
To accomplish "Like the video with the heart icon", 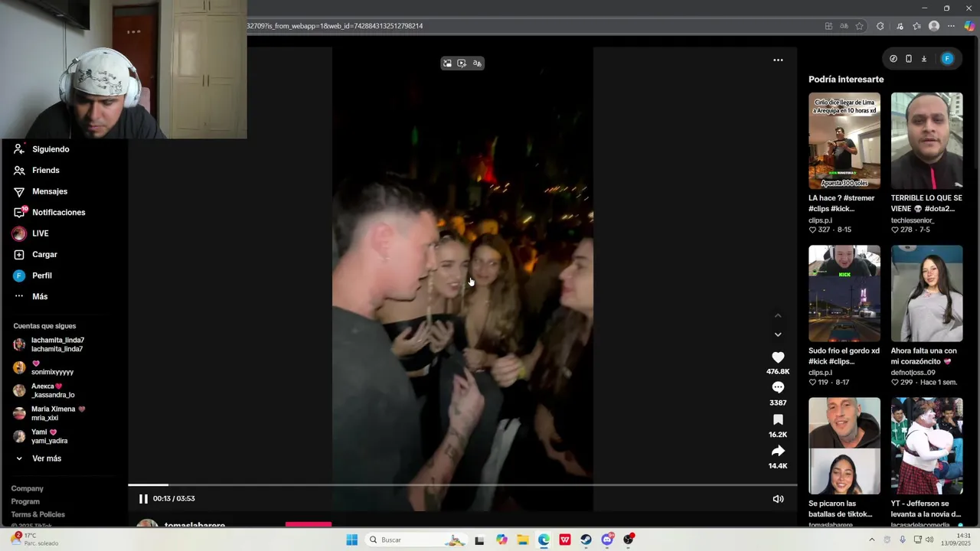I will click(778, 357).
